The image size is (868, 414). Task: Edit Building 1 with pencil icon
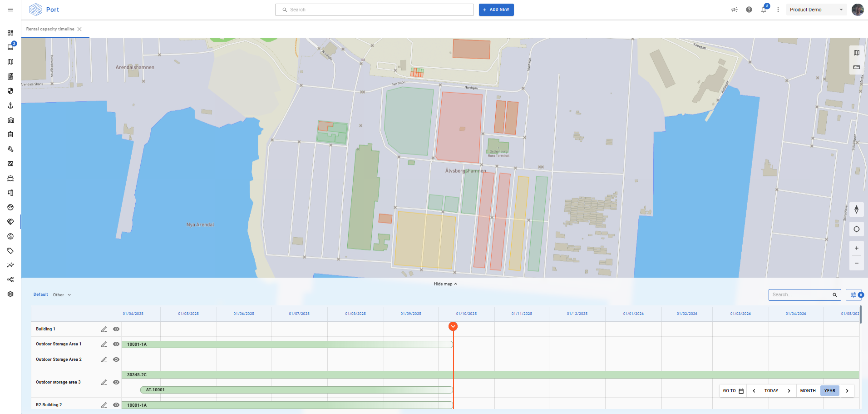104,329
